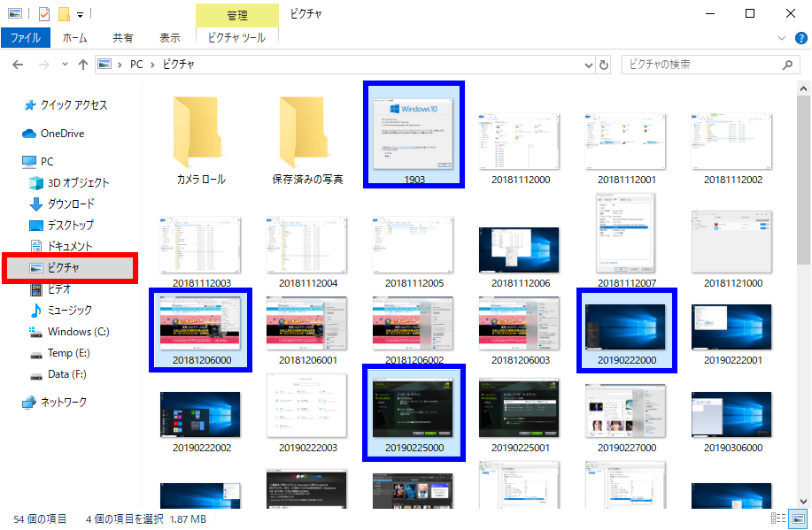This screenshot has height=530, width=812.
Task: Click the vertical scrollbar thumb
Action: 803,181
